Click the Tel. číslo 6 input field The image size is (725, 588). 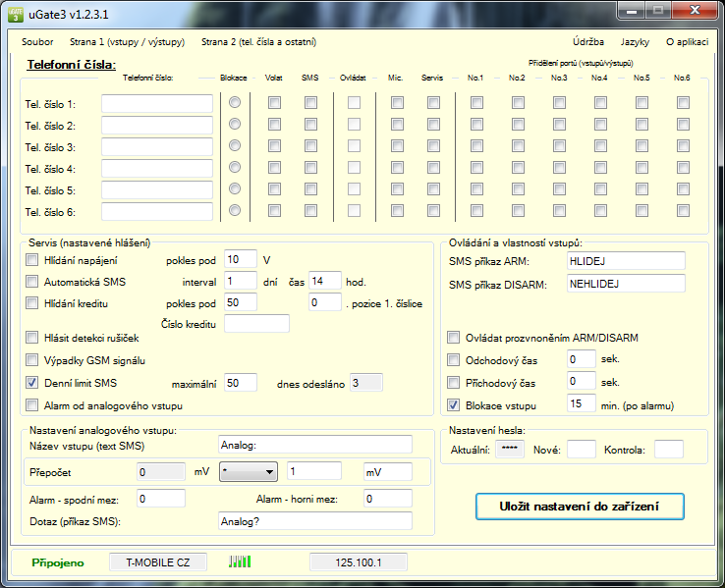click(x=157, y=212)
